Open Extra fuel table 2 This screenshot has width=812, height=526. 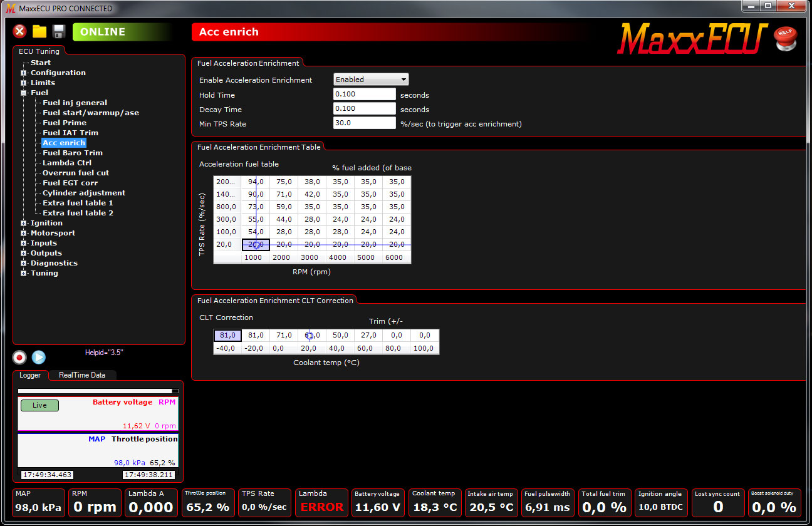78,213
